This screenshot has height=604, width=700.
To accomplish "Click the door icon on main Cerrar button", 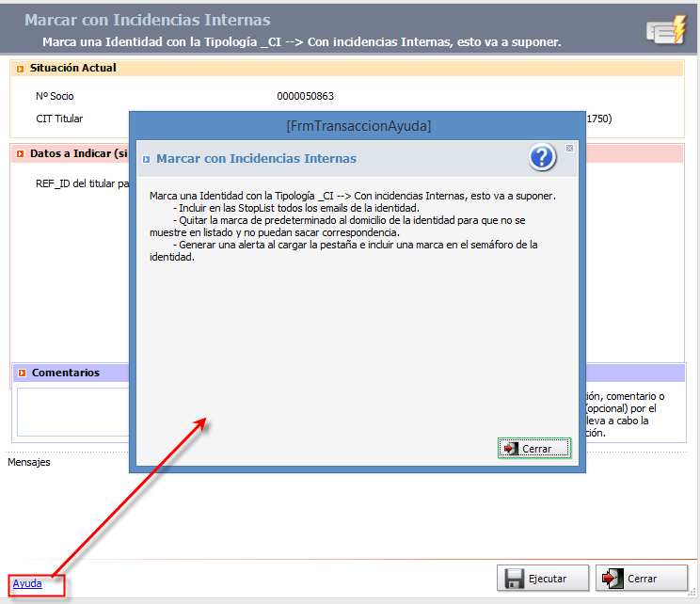I will 612,579.
